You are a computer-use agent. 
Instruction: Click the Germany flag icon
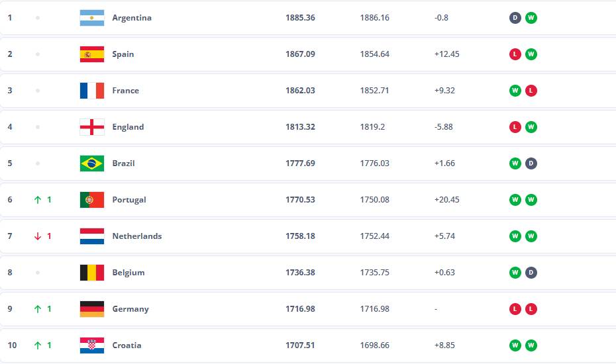[92, 309]
